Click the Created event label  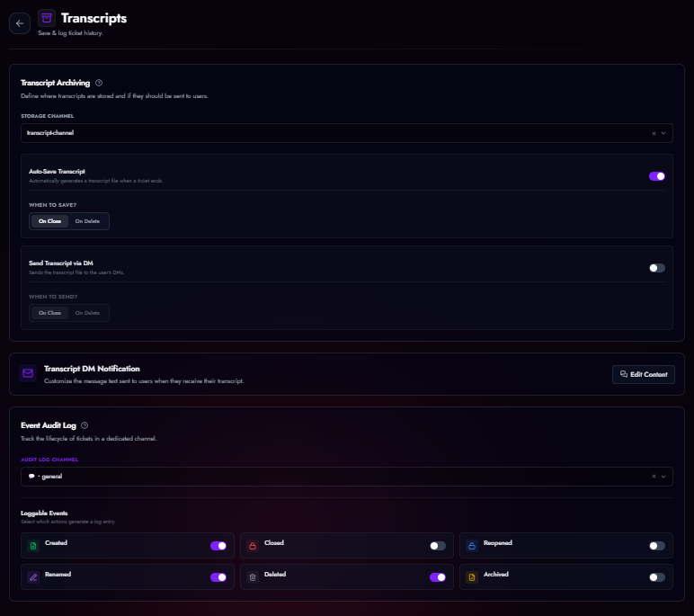pos(57,543)
